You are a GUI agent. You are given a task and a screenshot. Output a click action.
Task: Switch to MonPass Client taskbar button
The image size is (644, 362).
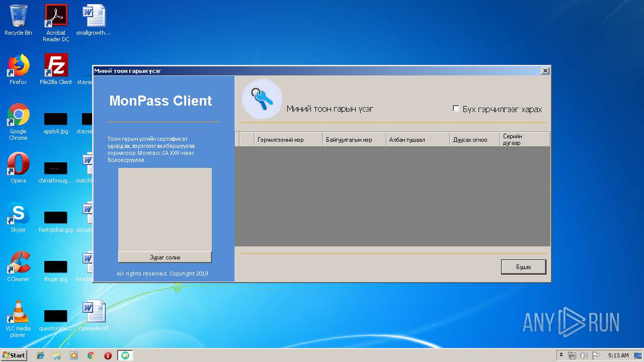click(125, 355)
